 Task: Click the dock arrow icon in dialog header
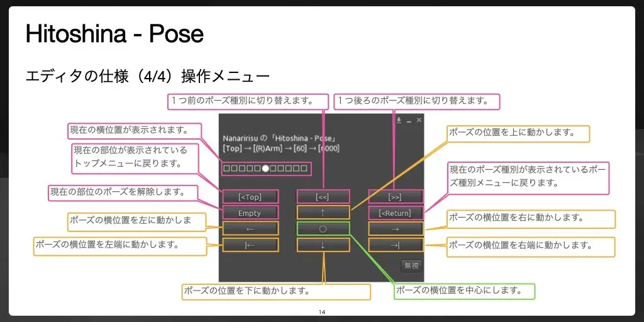coord(398,120)
